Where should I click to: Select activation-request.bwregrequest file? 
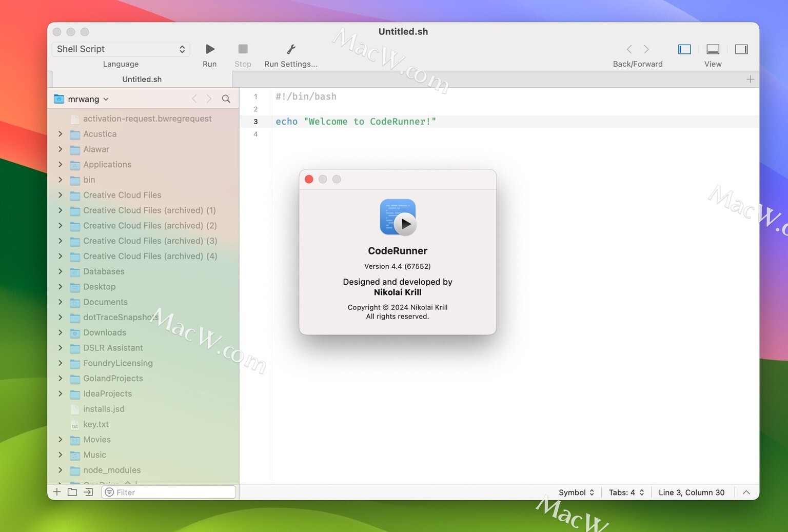(x=147, y=119)
